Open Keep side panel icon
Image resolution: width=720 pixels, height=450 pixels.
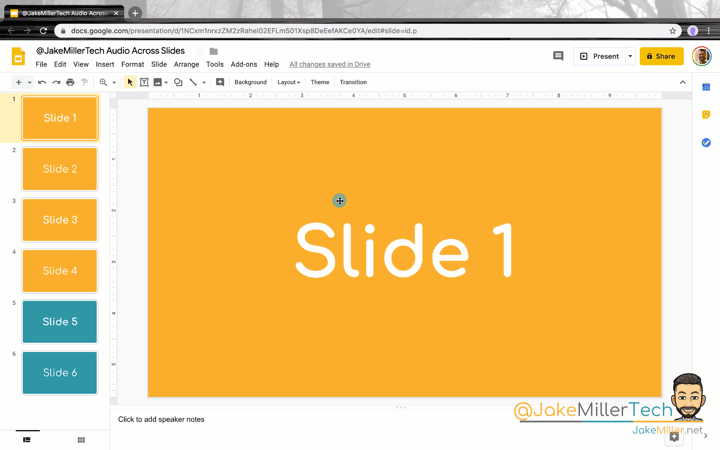706,114
